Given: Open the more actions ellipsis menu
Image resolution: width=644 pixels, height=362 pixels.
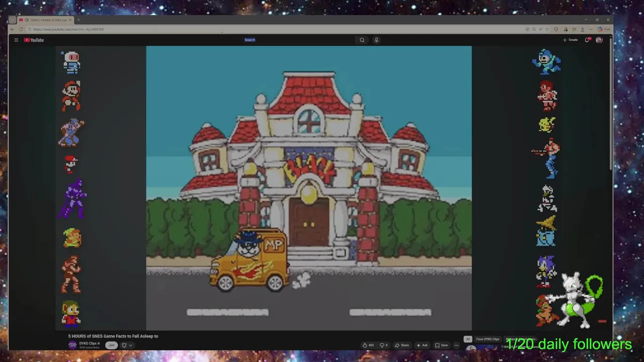Looking at the screenshot, I should coord(456,345).
